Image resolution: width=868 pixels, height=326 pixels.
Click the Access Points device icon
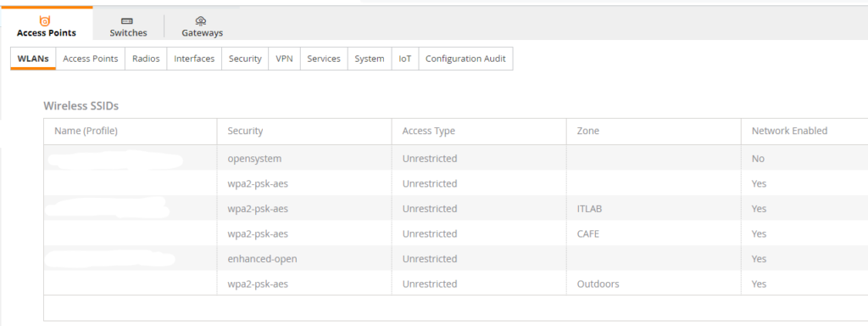(x=46, y=21)
